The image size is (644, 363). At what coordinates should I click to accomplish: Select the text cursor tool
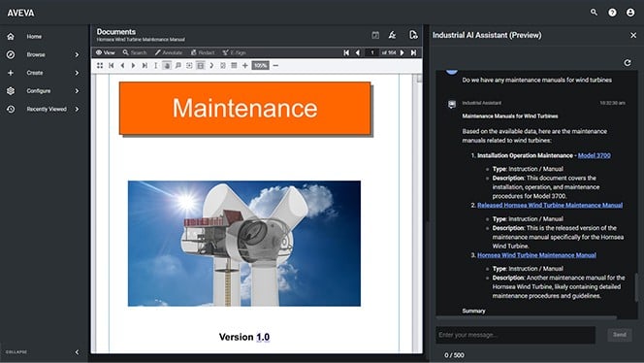pyautogui.click(x=155, y=65)
